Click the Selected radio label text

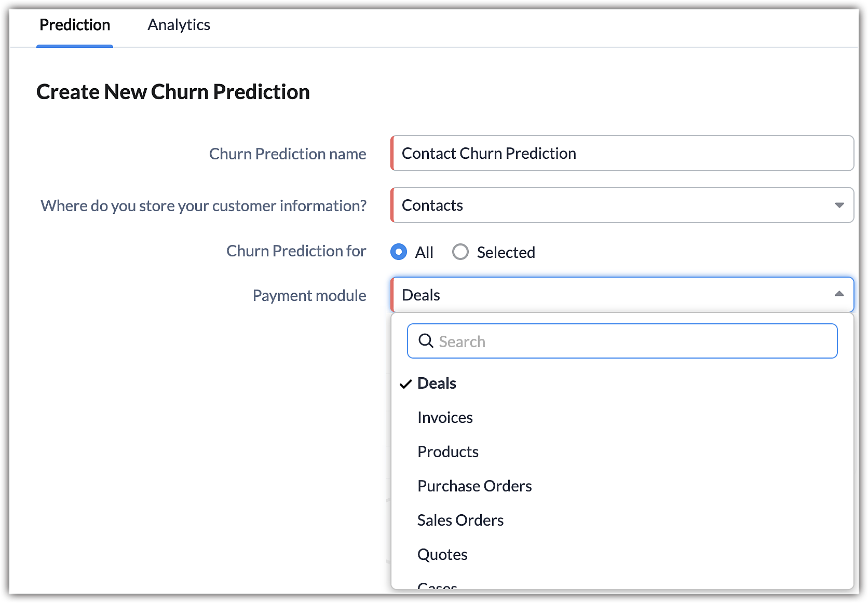[506, 253]
